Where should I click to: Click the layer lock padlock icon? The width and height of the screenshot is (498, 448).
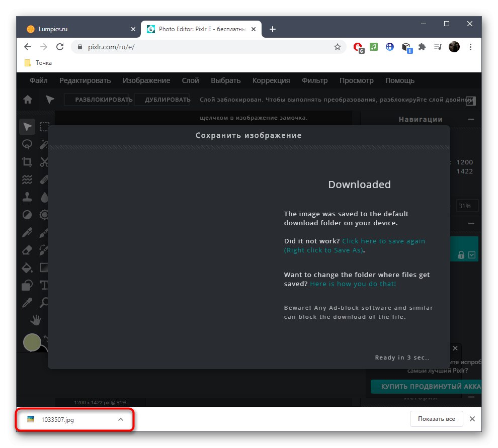click(461, 255)
